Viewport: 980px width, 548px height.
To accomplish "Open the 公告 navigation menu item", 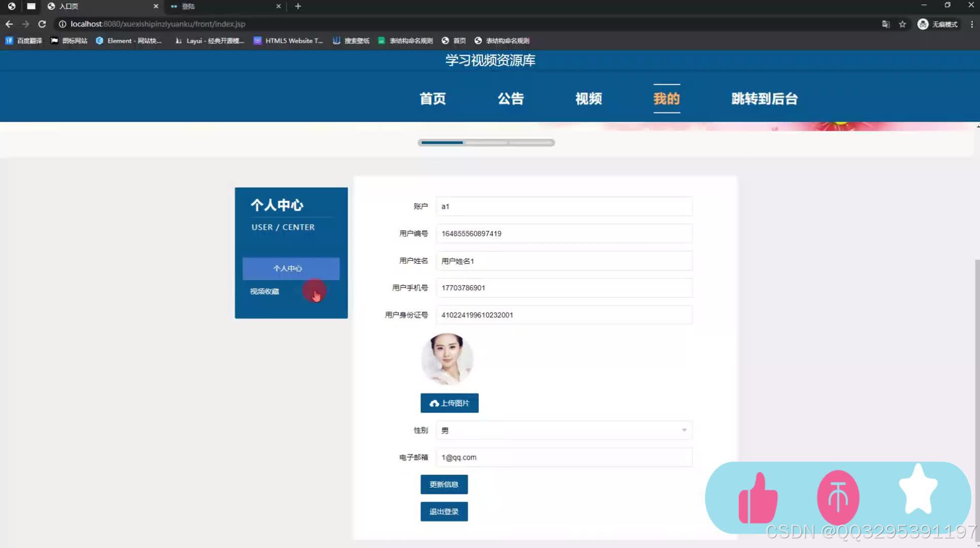I will click(510, 98).
